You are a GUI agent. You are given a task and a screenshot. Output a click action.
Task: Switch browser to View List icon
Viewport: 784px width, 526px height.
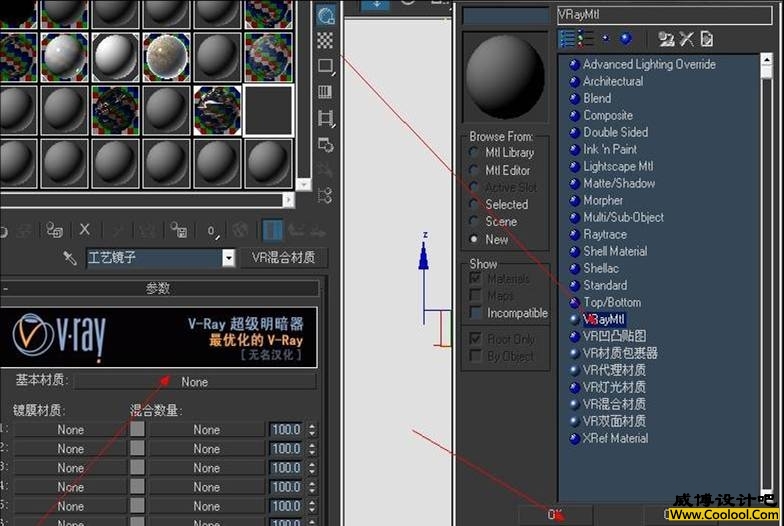567,39
